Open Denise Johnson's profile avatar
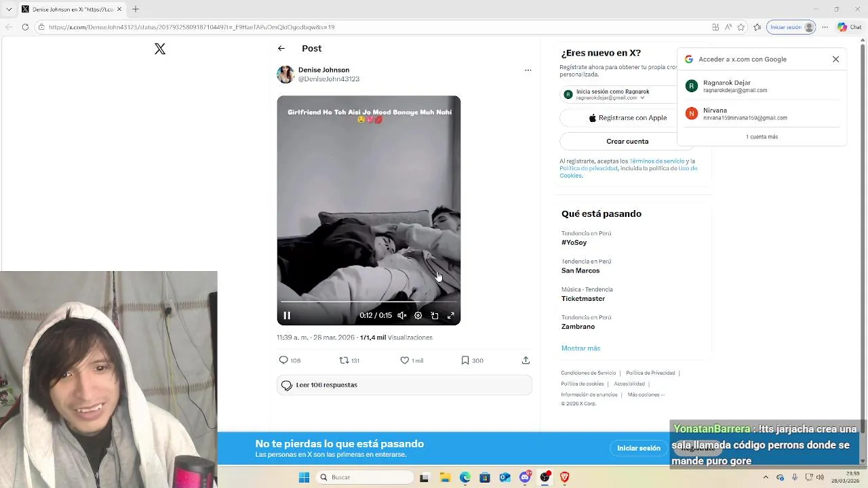The height and width of the screenshot is (488, 868). tap(285, 75)
